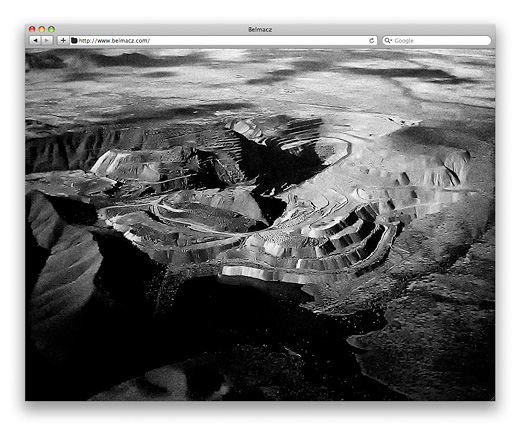This screenshot has width=520, height=424.
Task: Click the Belmacz window title
Action: (260, 29)
